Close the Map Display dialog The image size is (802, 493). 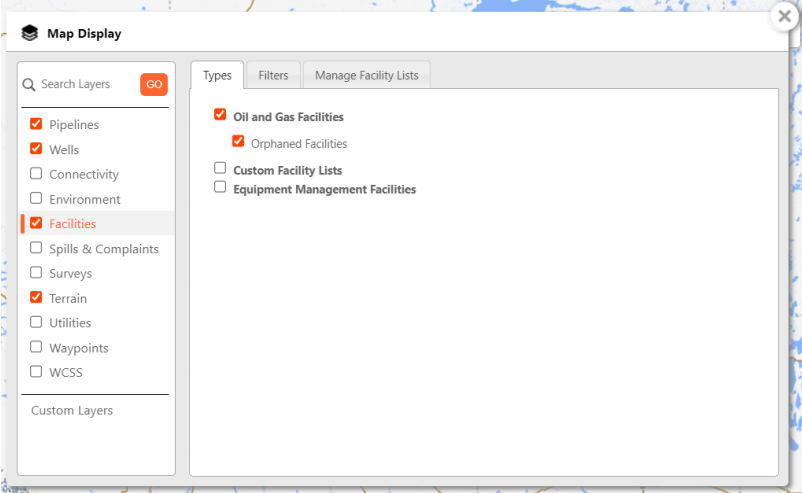(785, 17)
